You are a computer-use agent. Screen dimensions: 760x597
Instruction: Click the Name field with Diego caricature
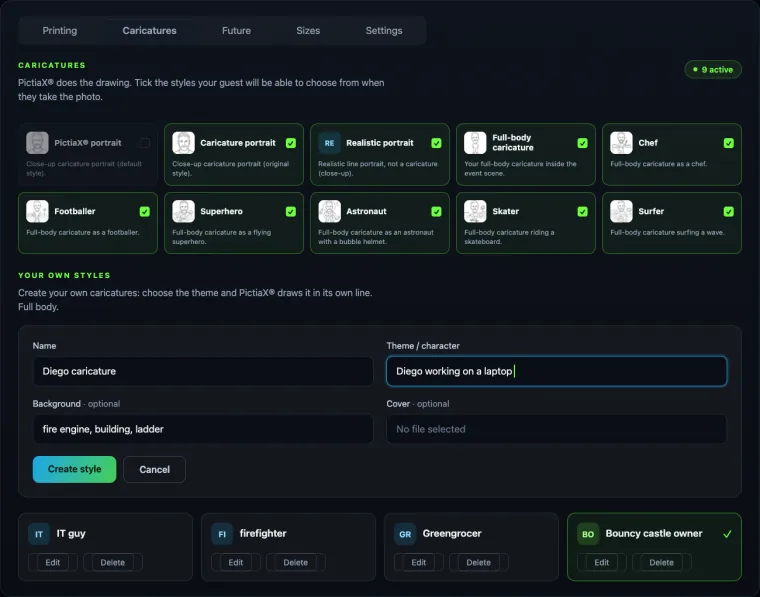203,371
